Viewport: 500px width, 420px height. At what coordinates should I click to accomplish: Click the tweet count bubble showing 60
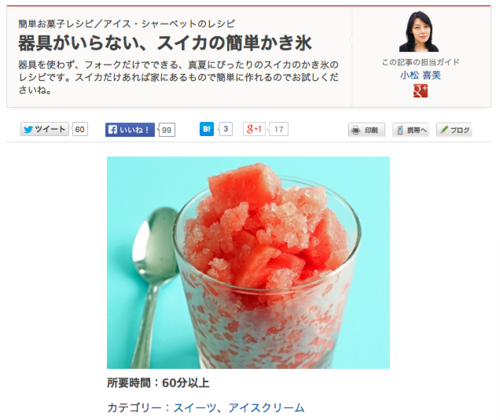[80, 129]
